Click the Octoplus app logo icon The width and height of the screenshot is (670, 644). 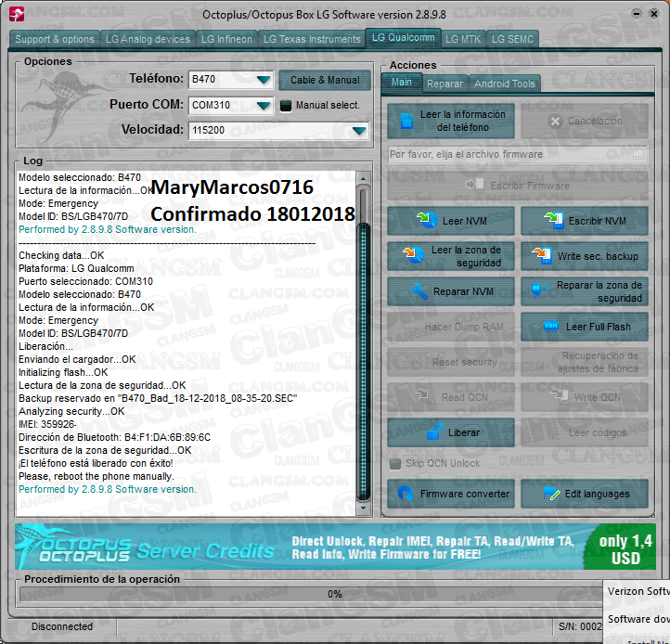17,14
